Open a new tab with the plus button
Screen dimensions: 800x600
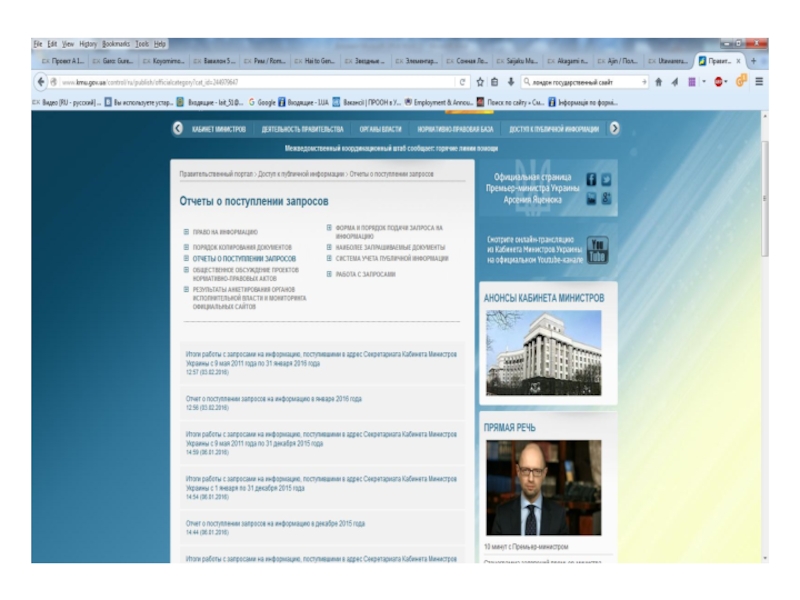[754, 61]
